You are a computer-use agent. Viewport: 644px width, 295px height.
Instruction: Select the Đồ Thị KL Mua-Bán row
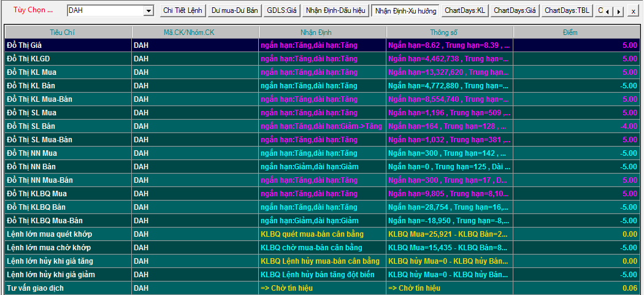coord(323,99)
